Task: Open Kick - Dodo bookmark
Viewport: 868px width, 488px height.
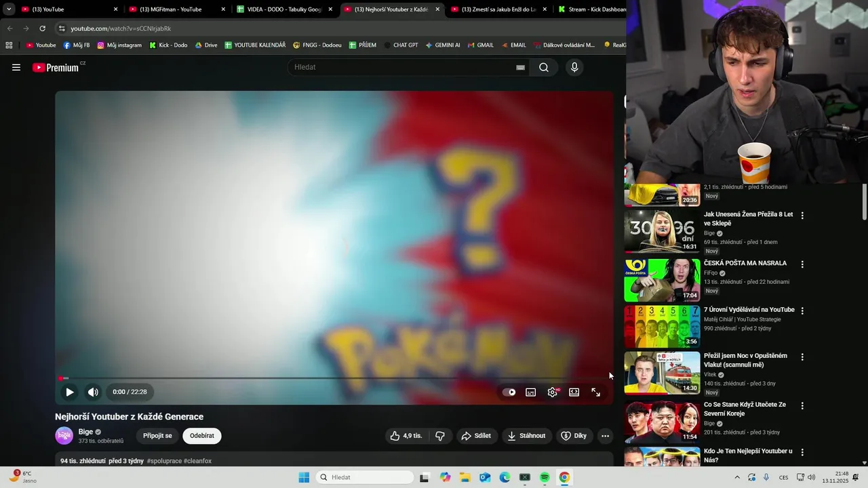Action: click(168, 45)
